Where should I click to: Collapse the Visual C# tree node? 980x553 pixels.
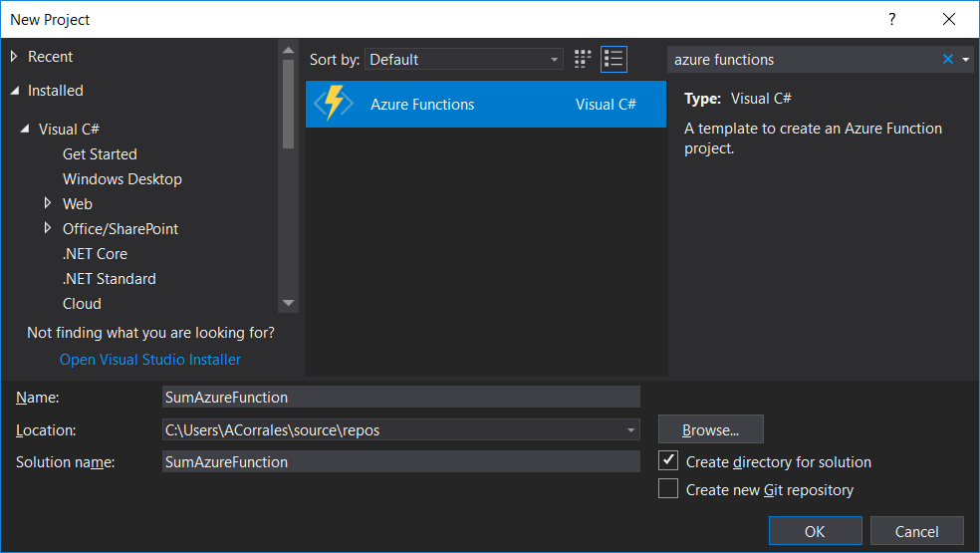25,129
